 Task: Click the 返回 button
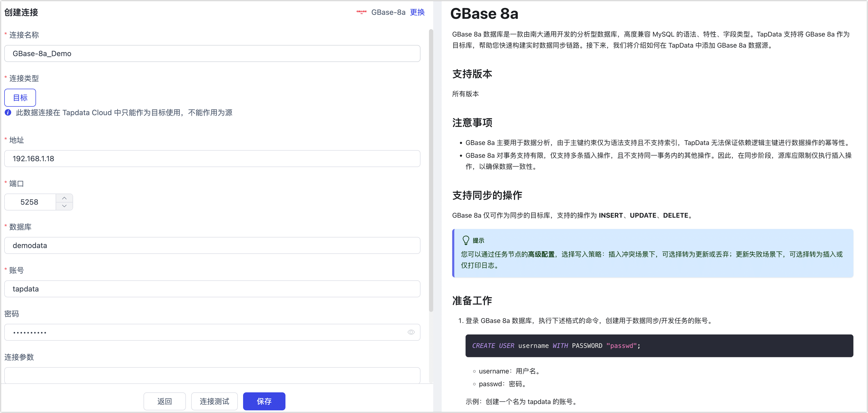coord(164,401)
